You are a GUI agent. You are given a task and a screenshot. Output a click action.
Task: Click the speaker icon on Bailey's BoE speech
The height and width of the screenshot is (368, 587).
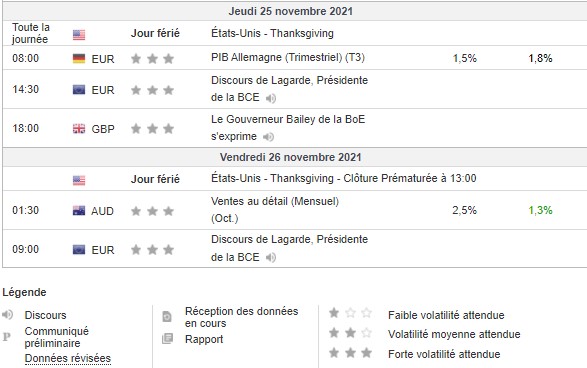coord(268,137)
